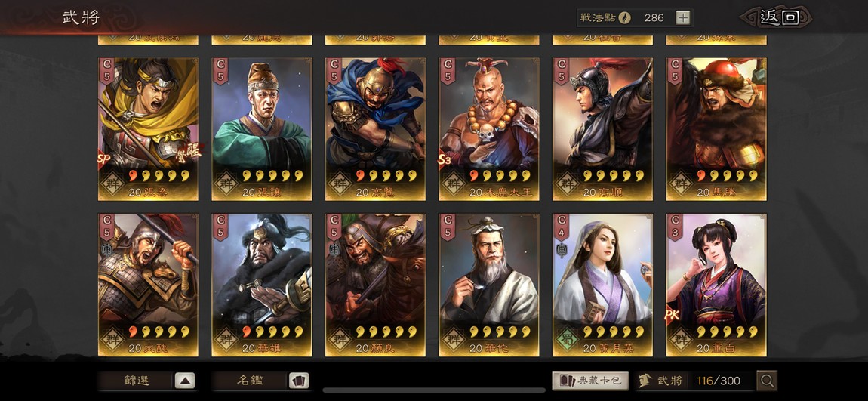
Task: Open the 名鑑 catalogue menu
Action: pos(249,381)
